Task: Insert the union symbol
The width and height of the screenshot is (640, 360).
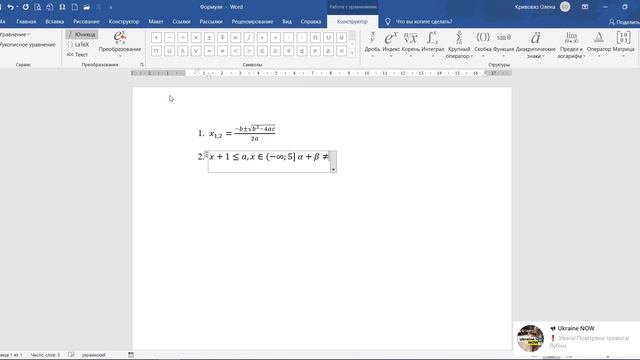Action: (328, 38)
